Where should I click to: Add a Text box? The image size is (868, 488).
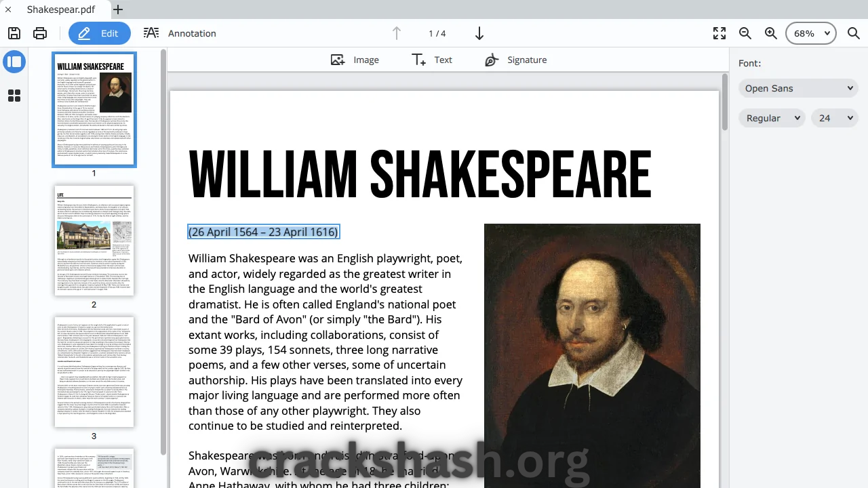point(432,60)
